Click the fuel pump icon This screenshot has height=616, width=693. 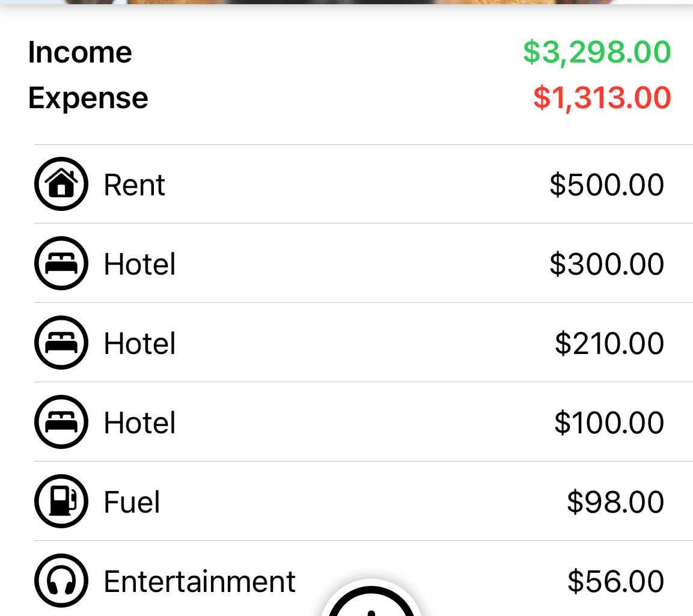61,501
